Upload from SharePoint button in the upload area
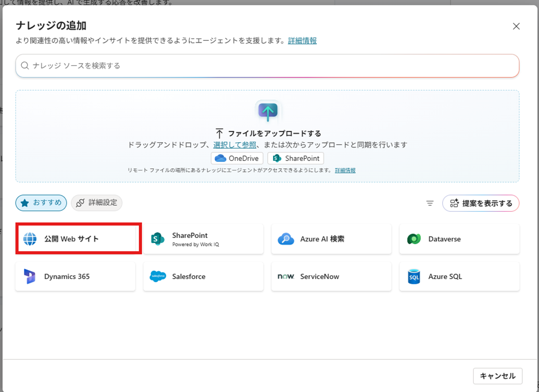This screenshot has height=392, width=539. click(295, 158)
